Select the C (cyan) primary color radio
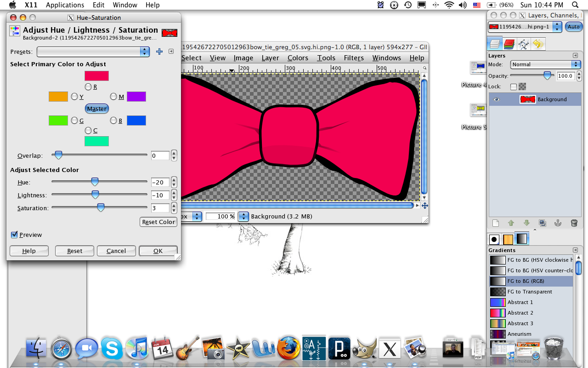Image resolution: width=588 pixels, height=368 pixels. click(x=88, y=131)
